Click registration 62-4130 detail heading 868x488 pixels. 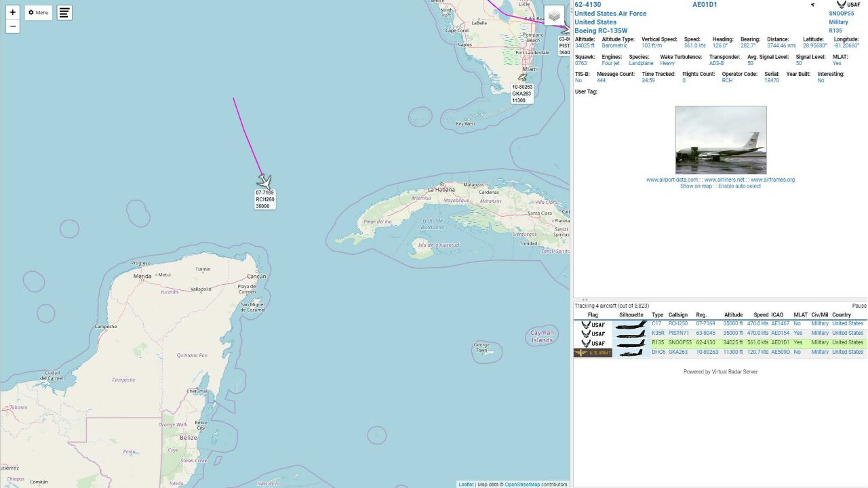click(587, 5)
